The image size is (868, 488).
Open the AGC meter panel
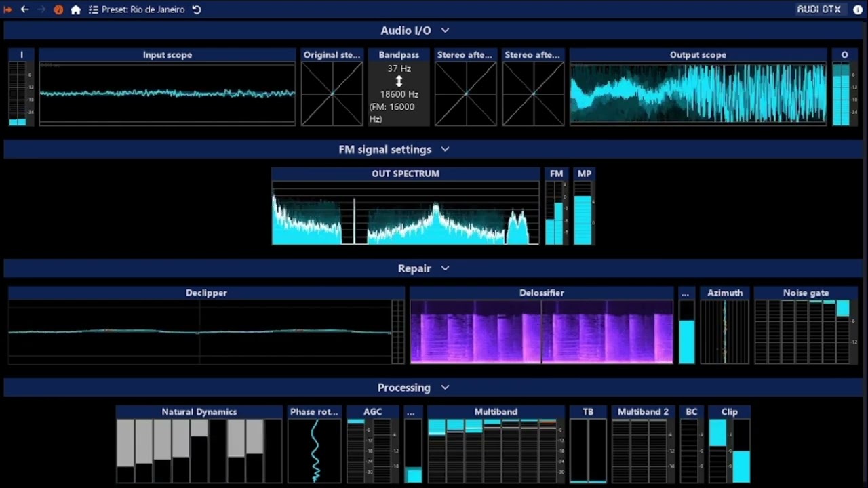click(373, 444)
